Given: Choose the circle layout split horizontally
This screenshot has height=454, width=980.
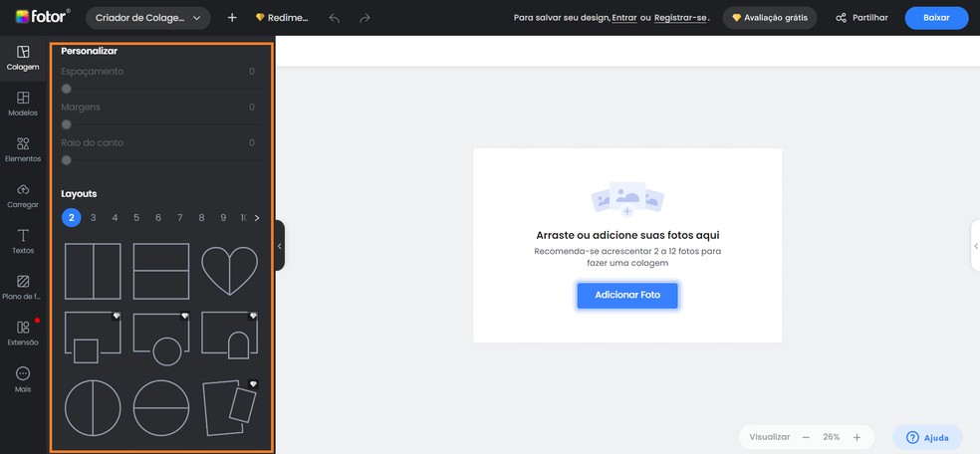Looking at the screenshot, I should coord(161,408).
